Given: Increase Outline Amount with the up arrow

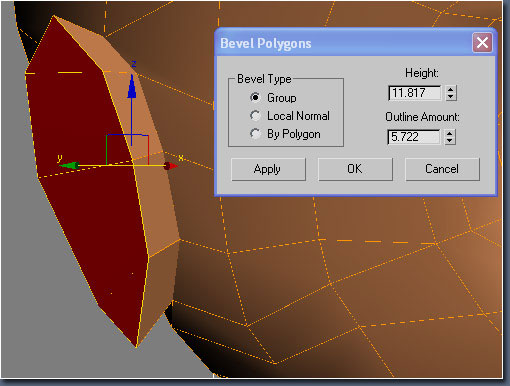Looking at the screenshot, I should pos(450,133).
